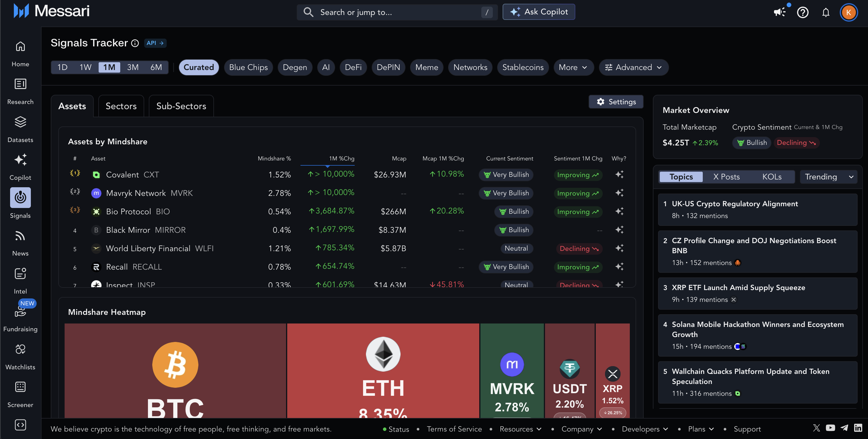
Task: Click the Why sparkle icon for Bio Protocol
Action: [619, 211]
